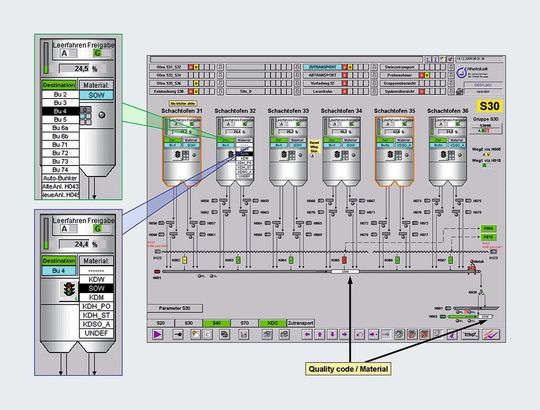Open the green Destination dropdown in top zoom panel
Viewport: 540px width, 410px height.
tap(59, 85)
